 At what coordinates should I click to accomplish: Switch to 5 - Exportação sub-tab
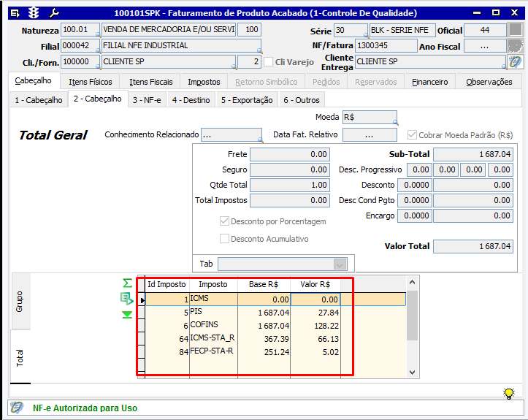click(247, 100)
